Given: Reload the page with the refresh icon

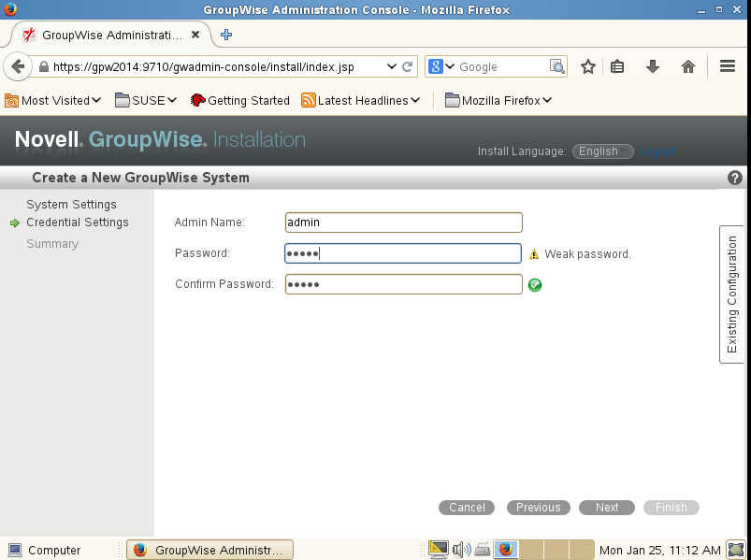Looking at the screenshot, I should tap(407, 66).
